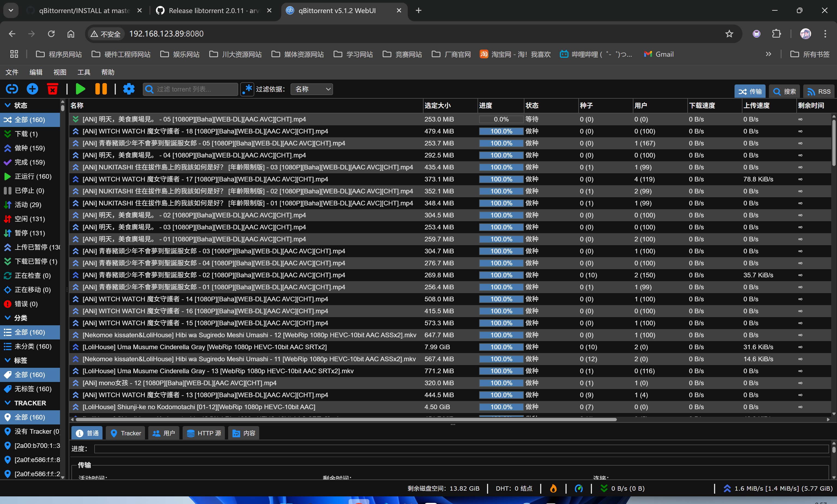This screenshot has width=837, height=504.
Task: Switch to the Tracker details tab
Action: 125,433
